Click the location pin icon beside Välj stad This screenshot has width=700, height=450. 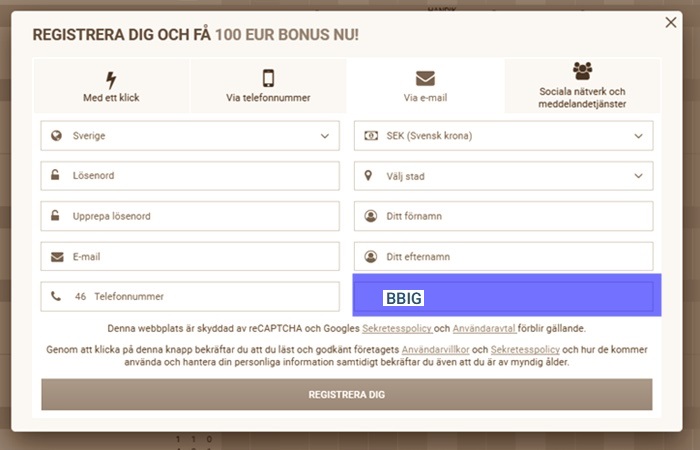(371, 176)
